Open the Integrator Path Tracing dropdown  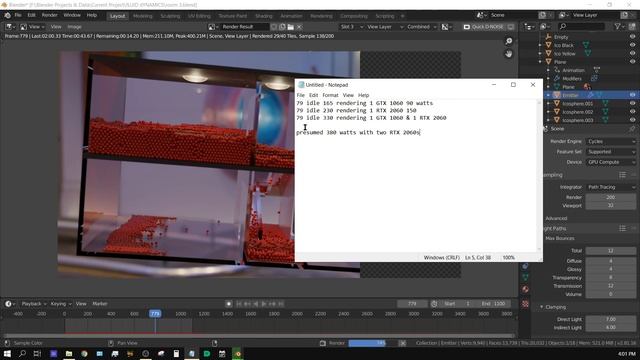click(x=611, y=187)
